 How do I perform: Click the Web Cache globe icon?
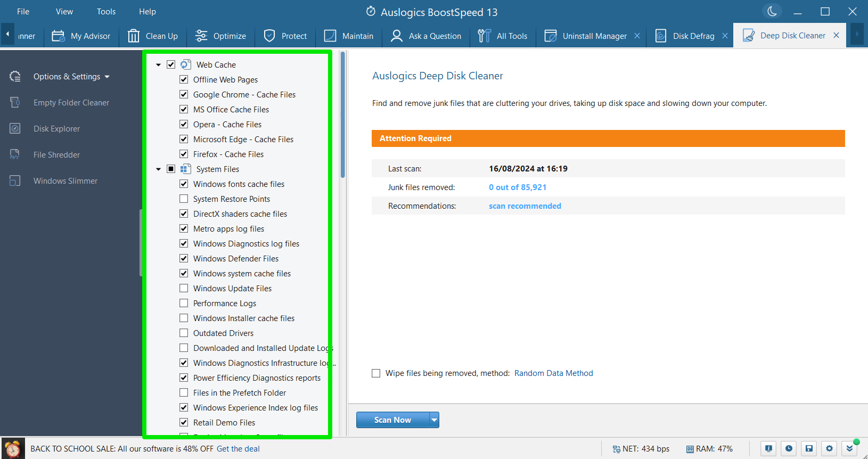point(186,64)
